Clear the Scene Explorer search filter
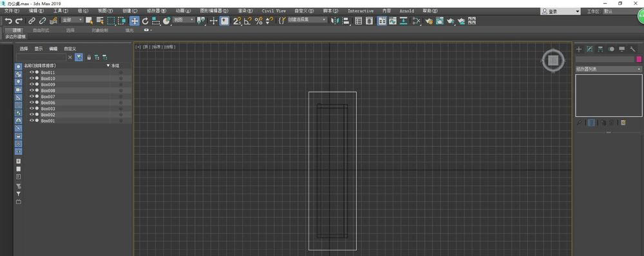644x256 pixels. 70,57
